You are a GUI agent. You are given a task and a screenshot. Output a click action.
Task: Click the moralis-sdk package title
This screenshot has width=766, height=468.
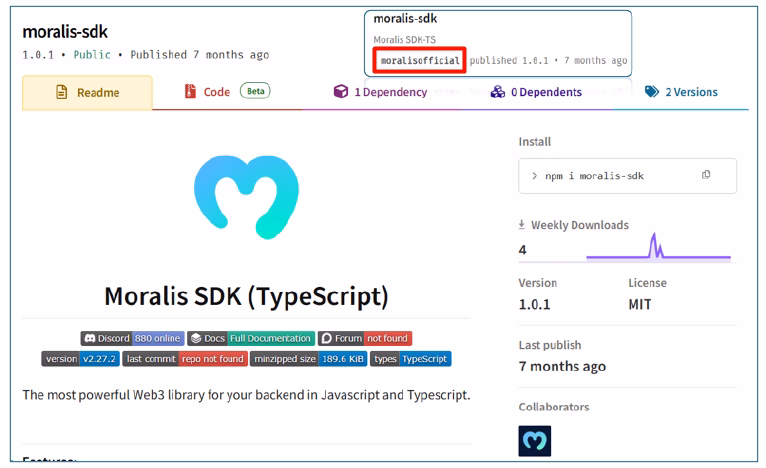click(65, 32)
